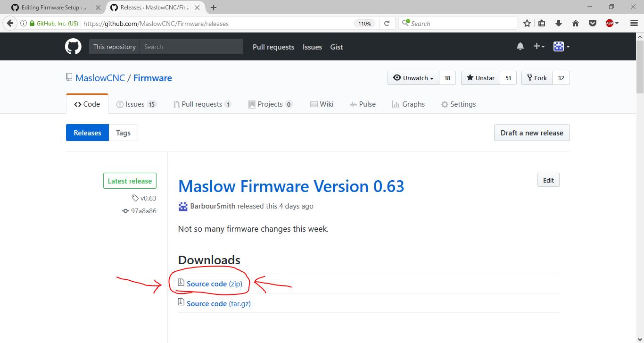The height and width of the screenshot is (343, 644).
Task: Open BarbourSmith profile link
Action: pos(213,206)
